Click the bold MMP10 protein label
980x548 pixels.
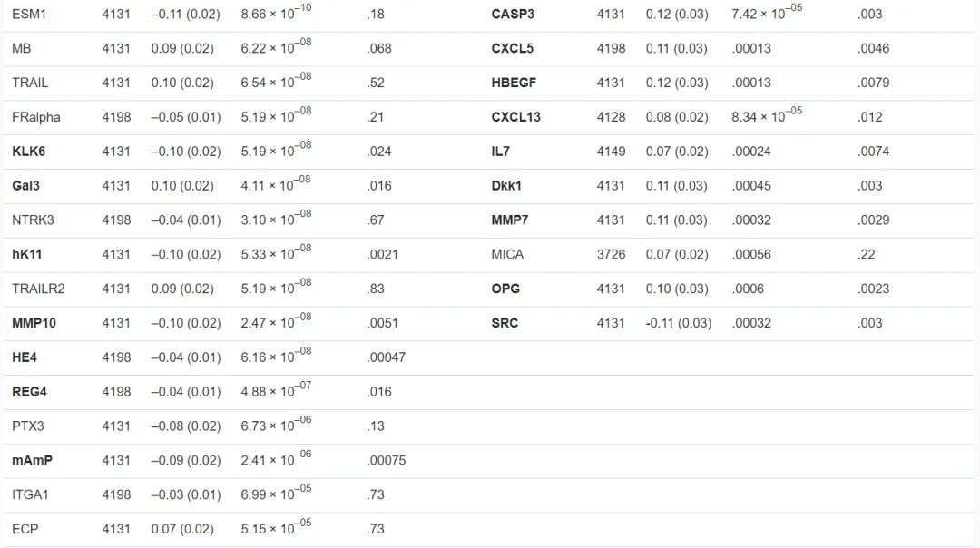(x=34, y=323)
